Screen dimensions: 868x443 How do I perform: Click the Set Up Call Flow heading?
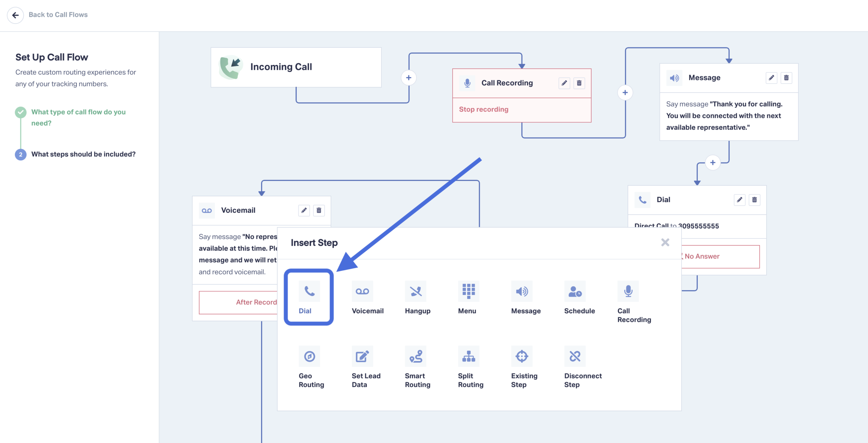52,57
